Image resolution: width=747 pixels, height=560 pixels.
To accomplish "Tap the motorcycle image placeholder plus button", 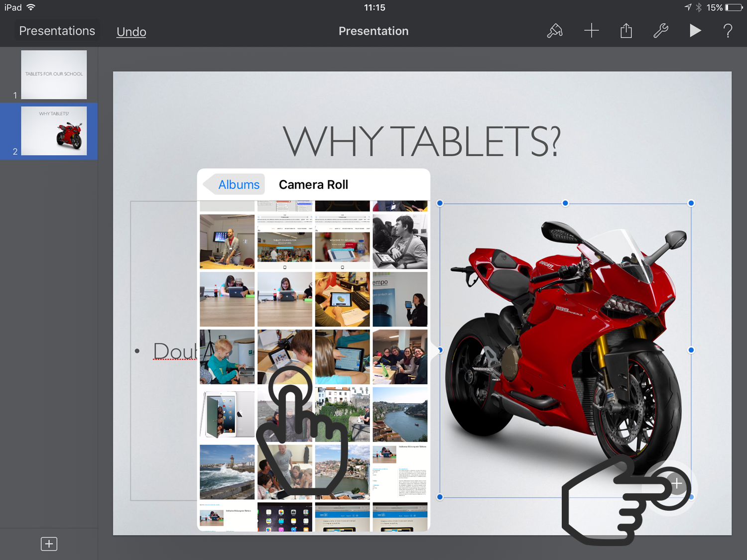I will [676, 483].
